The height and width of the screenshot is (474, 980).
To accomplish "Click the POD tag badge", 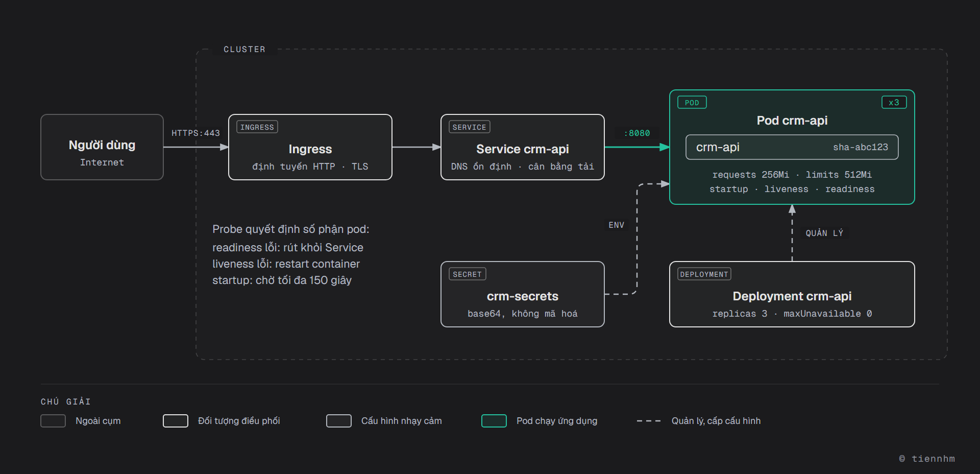I will click(692, 103).
